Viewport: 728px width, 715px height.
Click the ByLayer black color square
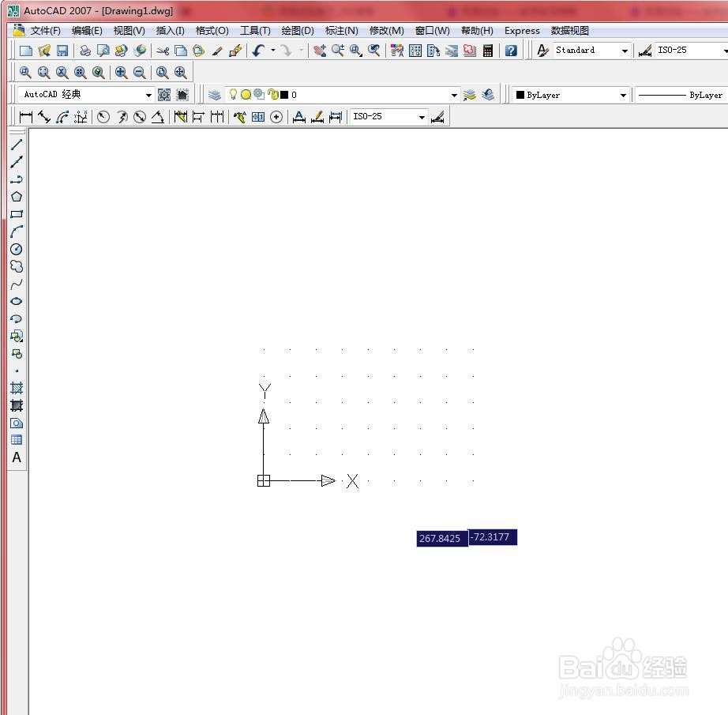[520, 95]
